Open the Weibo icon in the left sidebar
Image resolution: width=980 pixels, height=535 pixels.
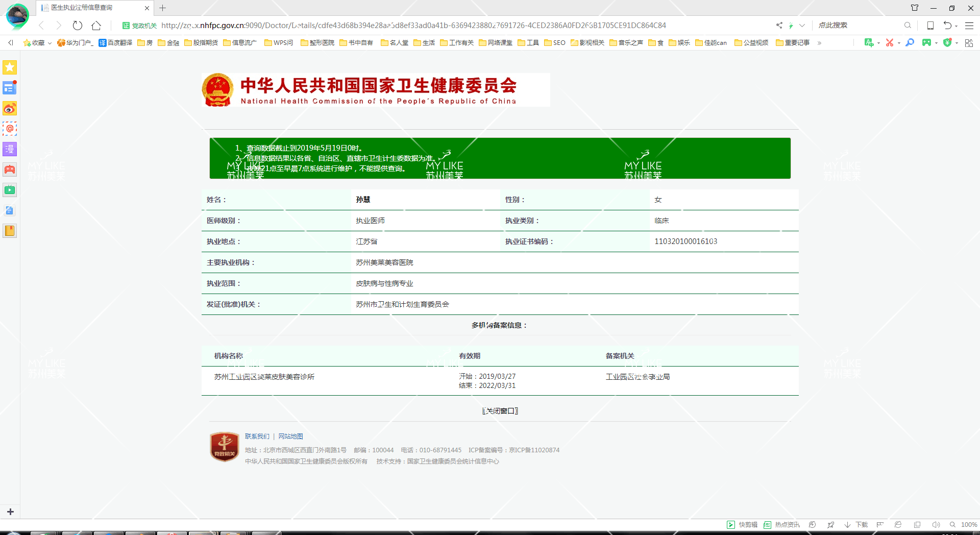[10, 108]
